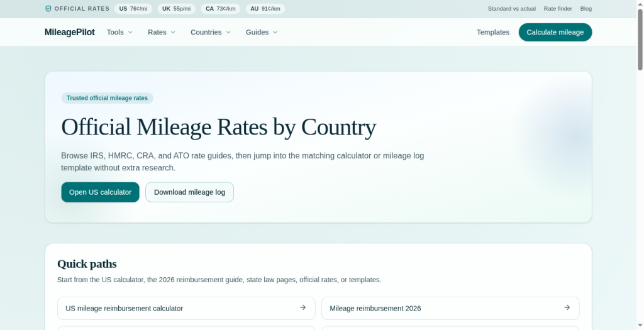The image size is (644, 330).
Task: Open the Templates nav item
Action: 493,33
